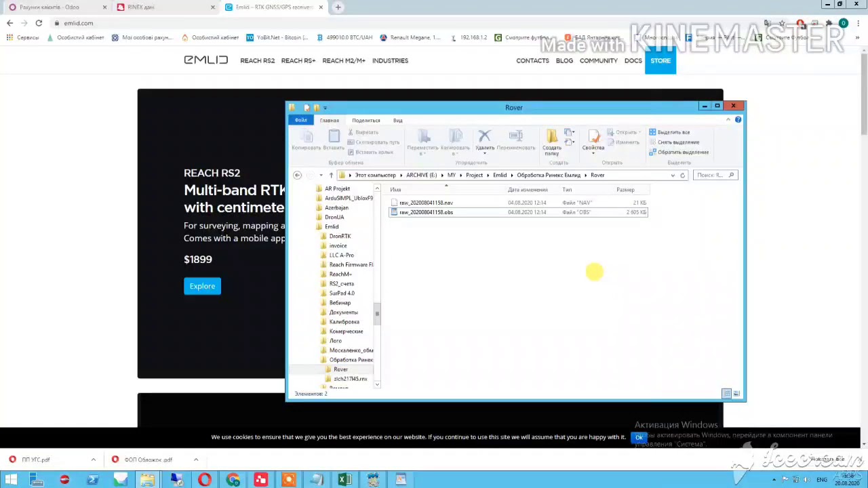Image resolution: width=868 pixels, height=488 pixels.
Task: Click the Move to (Переместить в) icon
Action: (424, 137)
